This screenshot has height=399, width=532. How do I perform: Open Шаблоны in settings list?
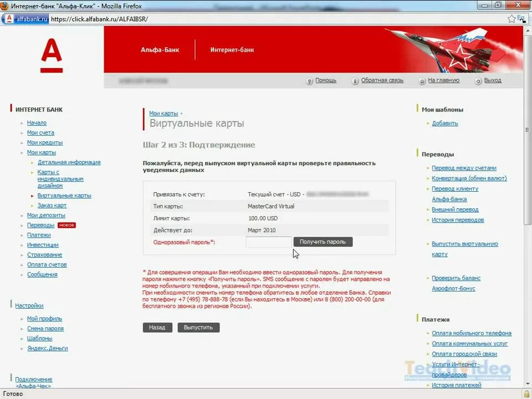point(40,338)
